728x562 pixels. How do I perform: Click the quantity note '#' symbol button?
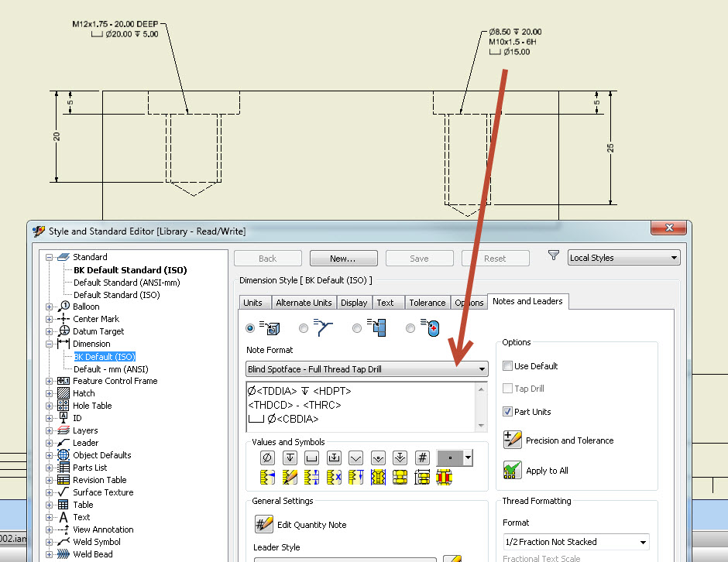click(422, 457)
